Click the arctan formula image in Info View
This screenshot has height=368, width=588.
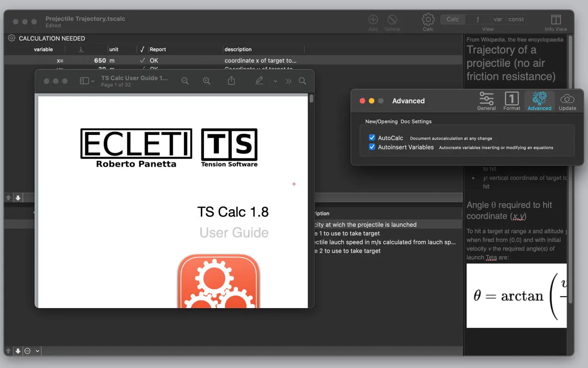coord(517,295)
